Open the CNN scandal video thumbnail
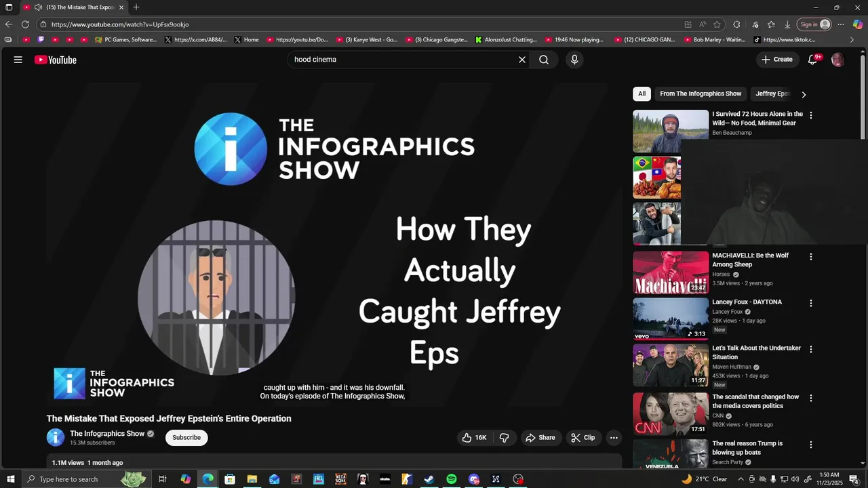This screenshot has width=868, height=488. click(x=671, y=414)
